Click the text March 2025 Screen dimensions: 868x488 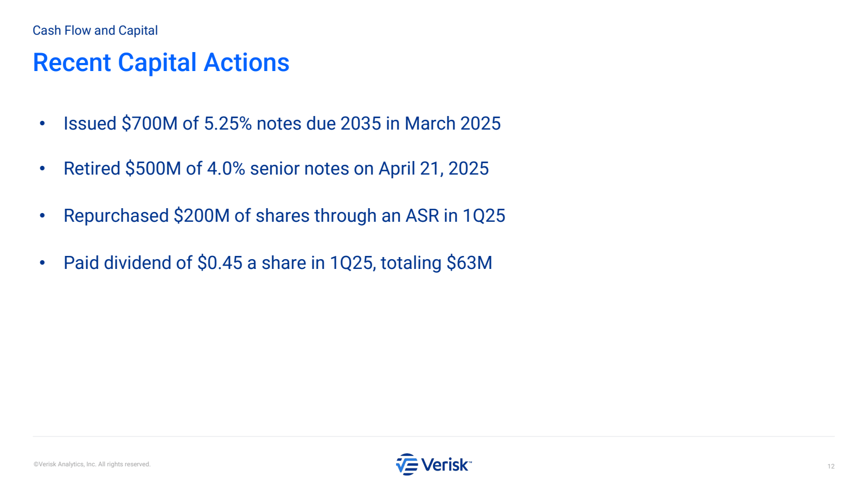[x=452, y=124]
